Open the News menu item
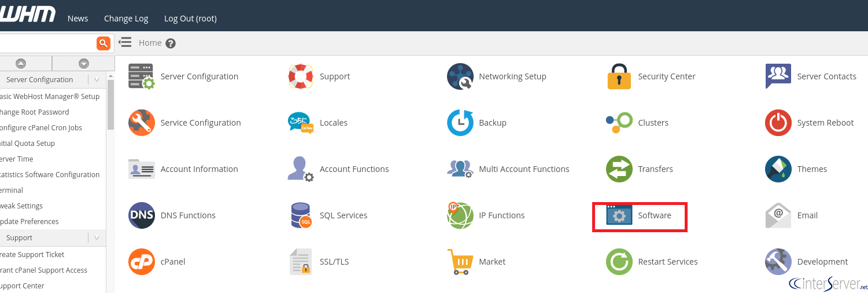The height and width of the screenshot is (293, 868). click(77, 19)
